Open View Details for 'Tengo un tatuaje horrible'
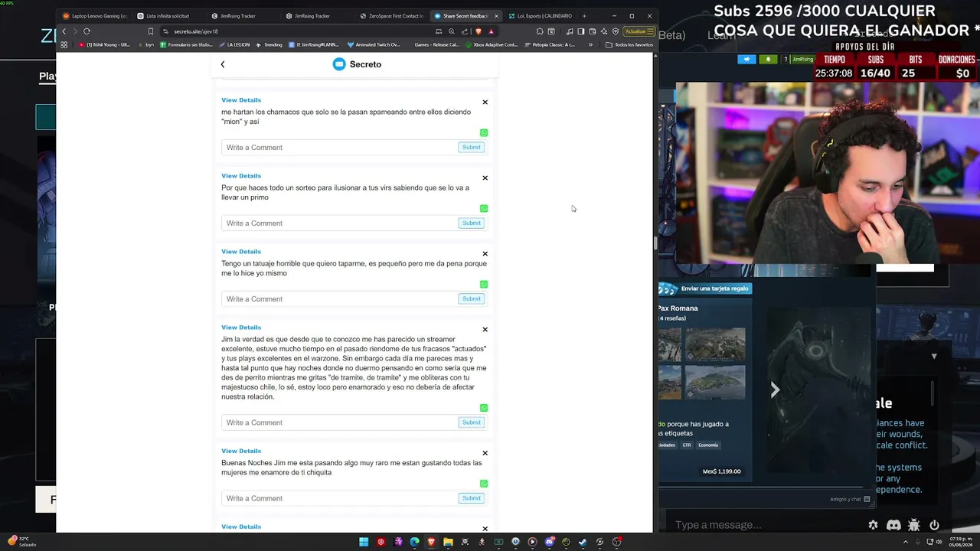The height and width of the screenshot is (551, 980). point(241,251)
